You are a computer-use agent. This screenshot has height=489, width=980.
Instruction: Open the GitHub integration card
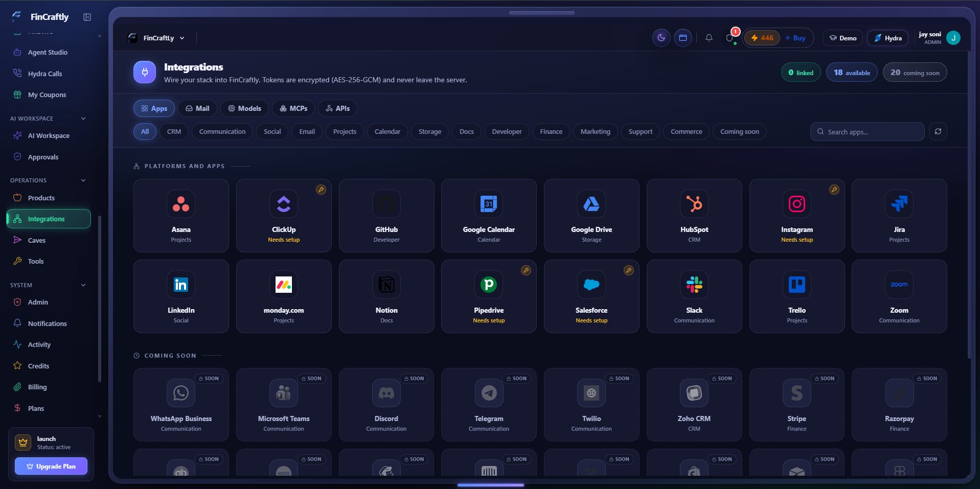386,216
